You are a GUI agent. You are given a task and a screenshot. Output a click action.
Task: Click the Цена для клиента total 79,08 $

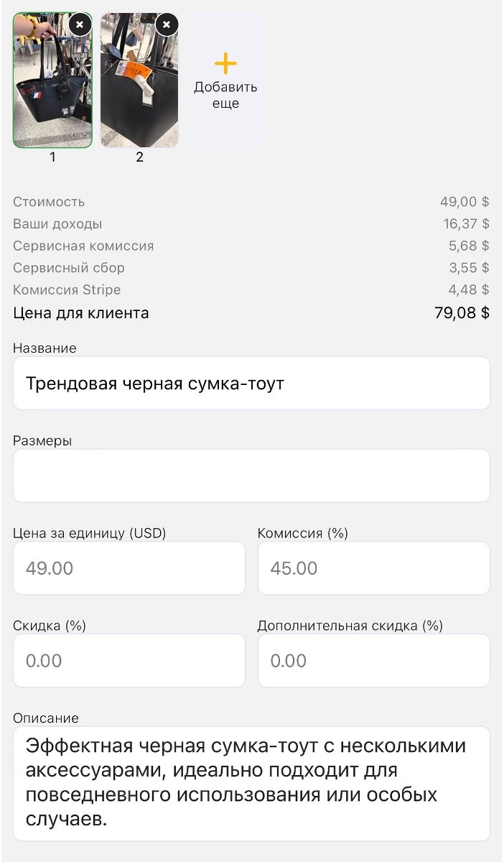tap(463, 313)
